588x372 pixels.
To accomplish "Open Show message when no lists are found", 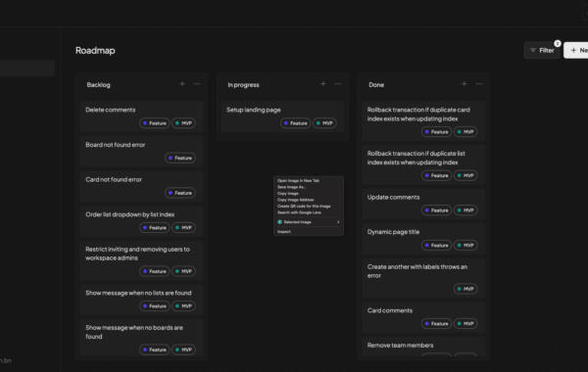I will 142,300.
